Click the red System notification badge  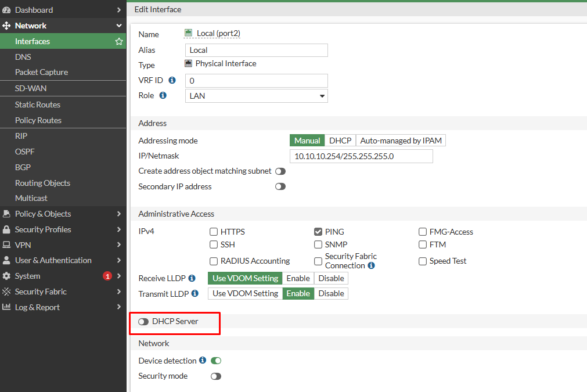107,276
